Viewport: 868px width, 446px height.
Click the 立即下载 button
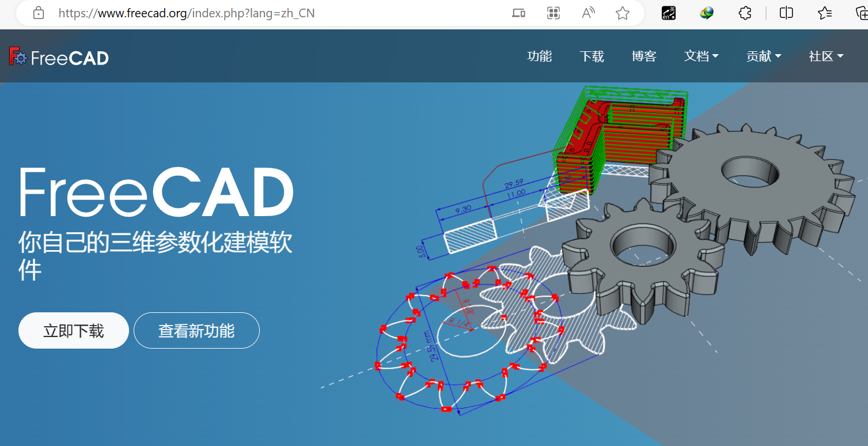click(x=73, y=330)
